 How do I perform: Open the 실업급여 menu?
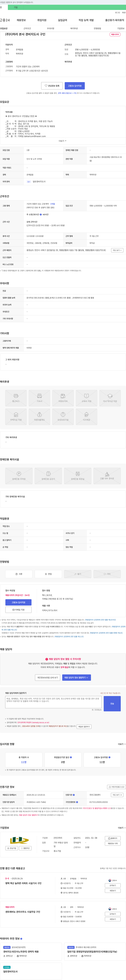(x=62, y=20)
